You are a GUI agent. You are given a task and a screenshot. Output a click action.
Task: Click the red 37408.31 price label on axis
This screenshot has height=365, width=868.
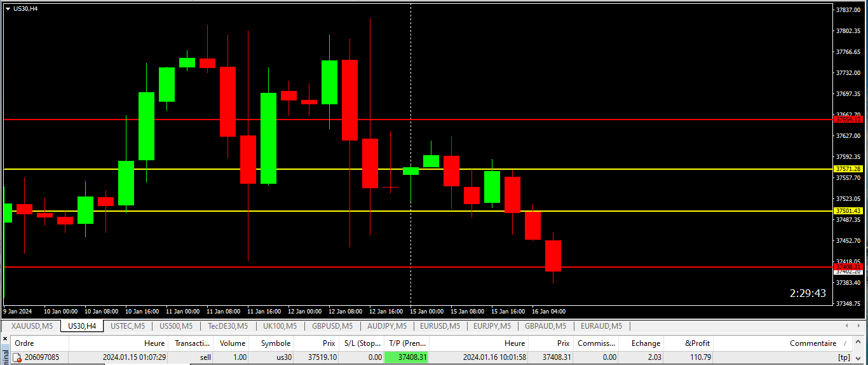coord(849,266)
